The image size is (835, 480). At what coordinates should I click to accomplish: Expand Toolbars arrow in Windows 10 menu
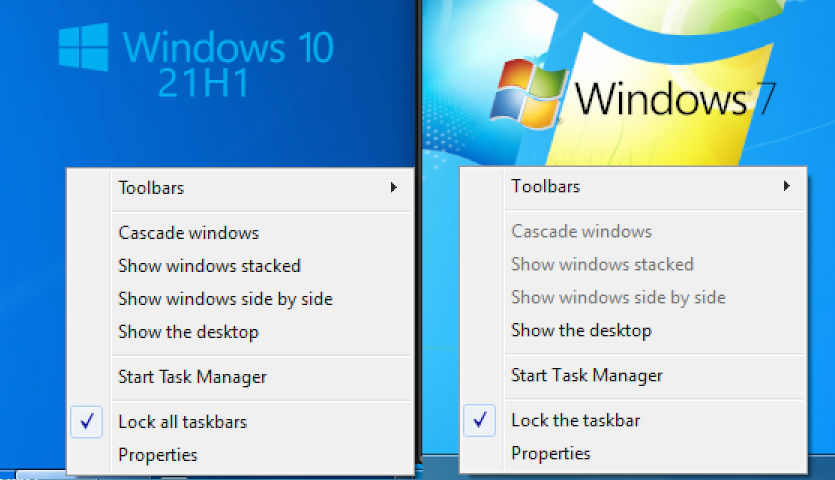[x=394, y=188]
